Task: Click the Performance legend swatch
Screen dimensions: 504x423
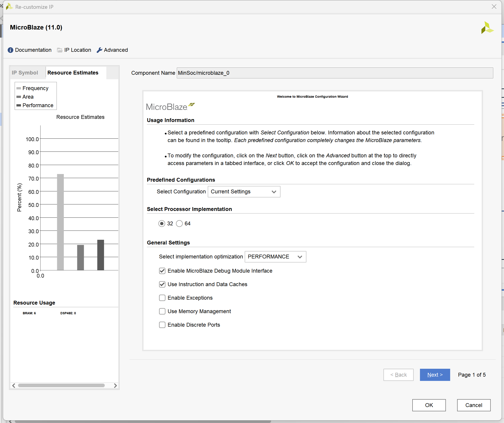Action: pyautogui.click(x=19, y=105)
